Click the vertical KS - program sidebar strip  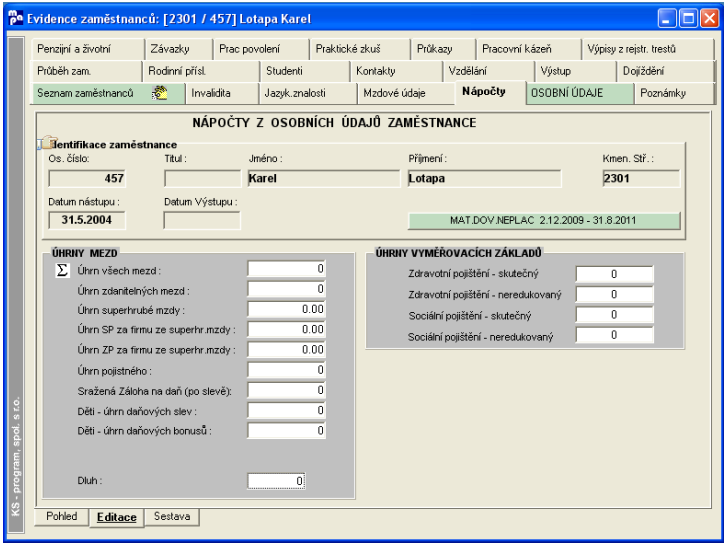[16, 285]
